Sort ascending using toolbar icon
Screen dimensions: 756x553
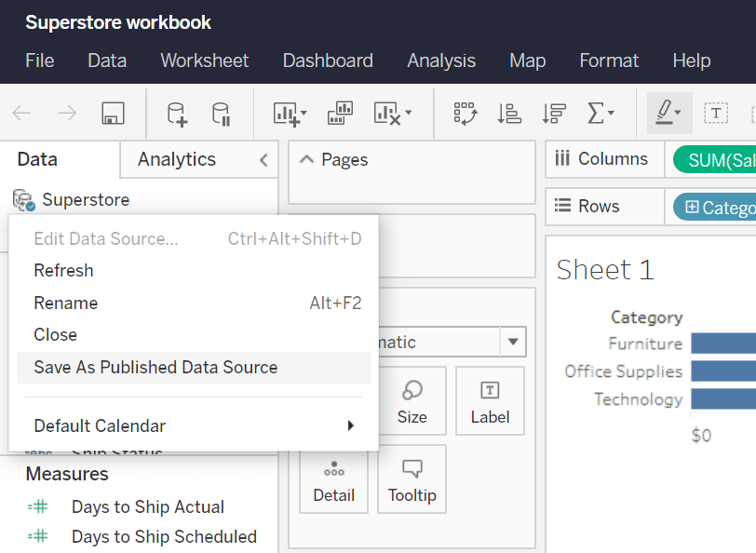[x=509, y=114]
